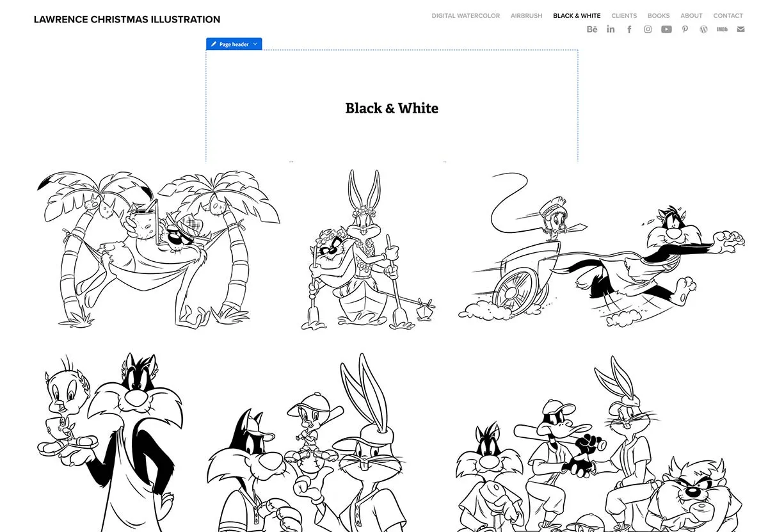
Task: Open the Clients page
Action: [x=624, y=15]
